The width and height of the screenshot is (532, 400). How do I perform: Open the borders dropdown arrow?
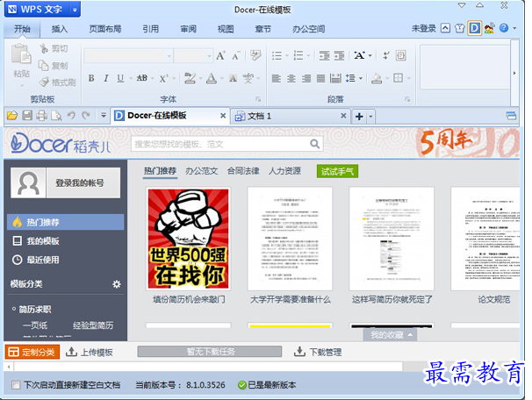408,78
